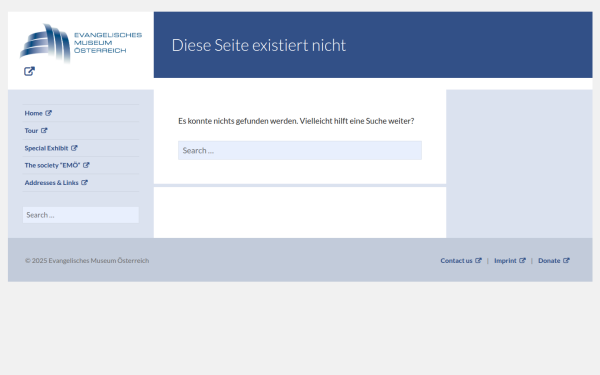Visit the Donate footer link
Screen dimensions: 600x375
(549, 261)
